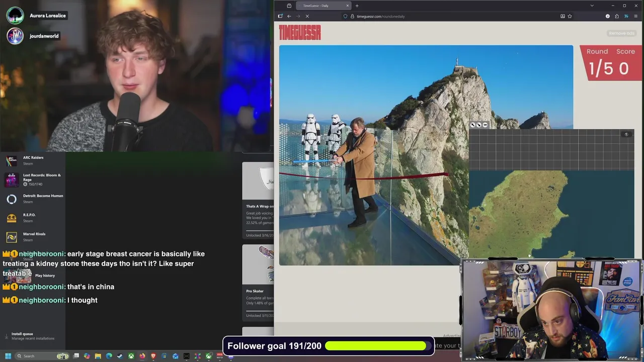Open Lost Records: Bloom & Rage entry
Screen dimensions: 644x362
pos(33,179)
